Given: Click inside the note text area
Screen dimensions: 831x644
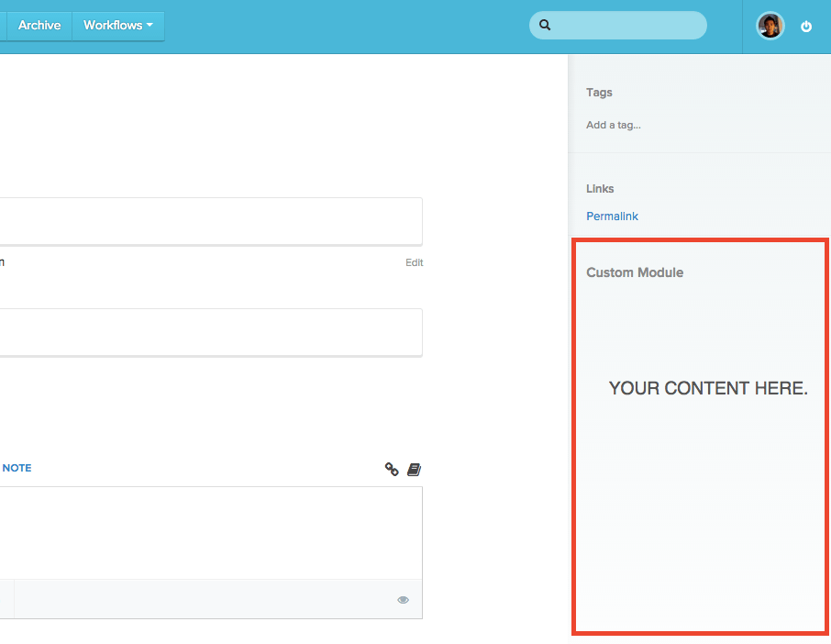Looking at the screenshot, I should click(211, 533).
